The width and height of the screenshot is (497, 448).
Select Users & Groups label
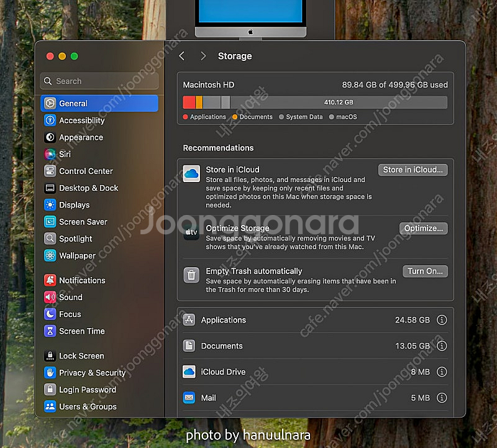[x=88, y=406]
